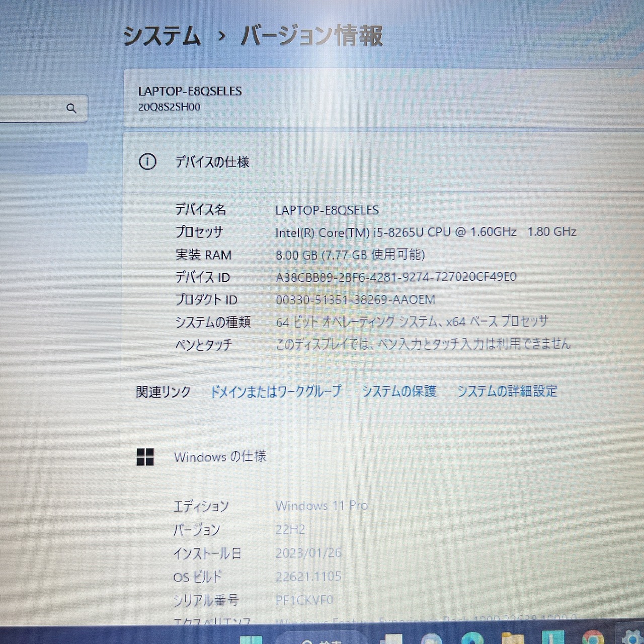Collapse the Windows の仕様 section header
The height and width of the screenshot is (644, 644).
tap(383, 457)
